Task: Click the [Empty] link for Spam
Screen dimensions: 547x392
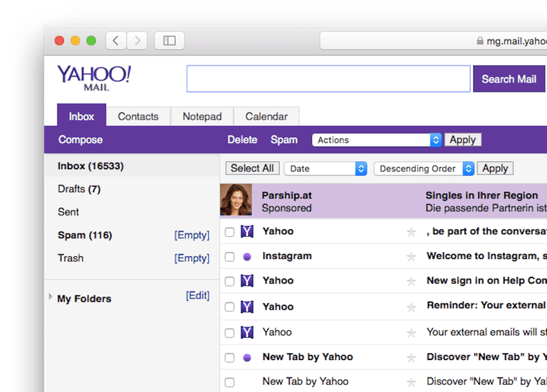Action: (x=192, y=235)
